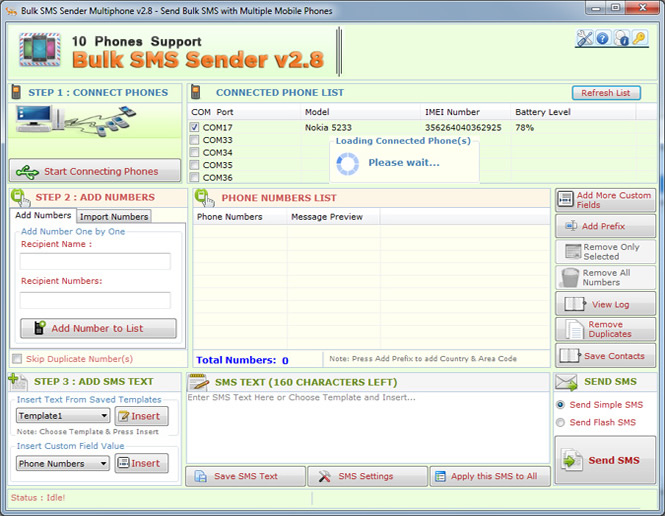Screen dimensions: 665x516
Task: Click the Add Prefix button
Action: point(605,226)
